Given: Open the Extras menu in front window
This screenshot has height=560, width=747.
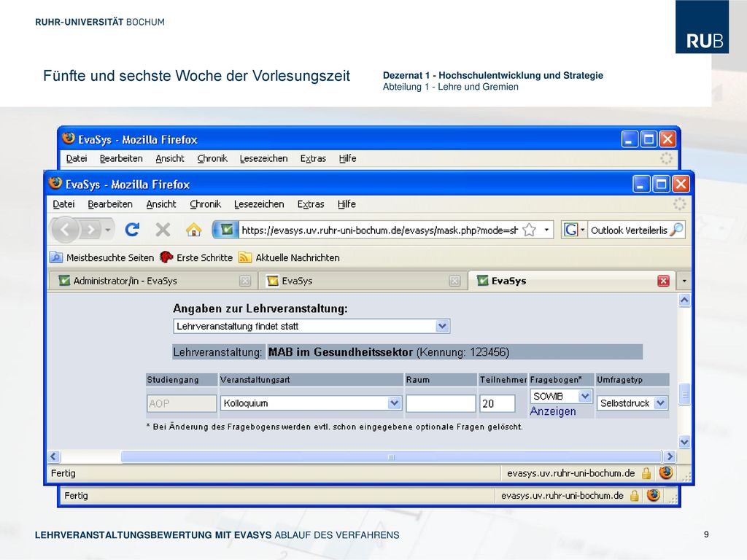Looking at the screenshot, I should (311, 204).
